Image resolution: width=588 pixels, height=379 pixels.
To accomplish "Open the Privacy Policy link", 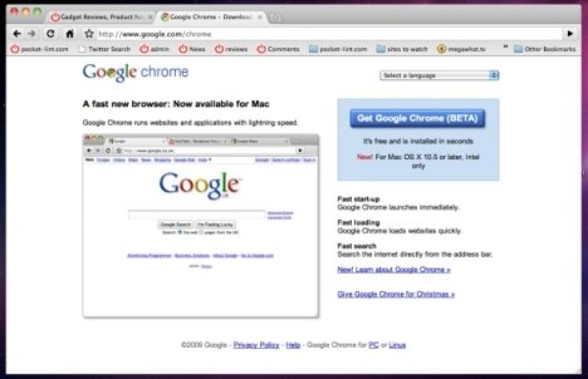I will (257, 345).
